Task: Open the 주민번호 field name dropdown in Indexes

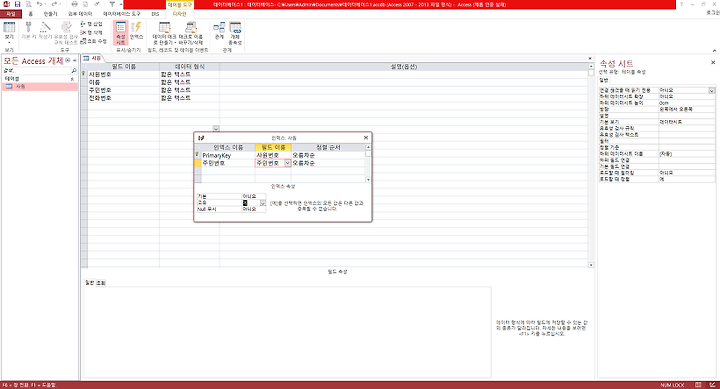Action: click(x=287, y=163)
